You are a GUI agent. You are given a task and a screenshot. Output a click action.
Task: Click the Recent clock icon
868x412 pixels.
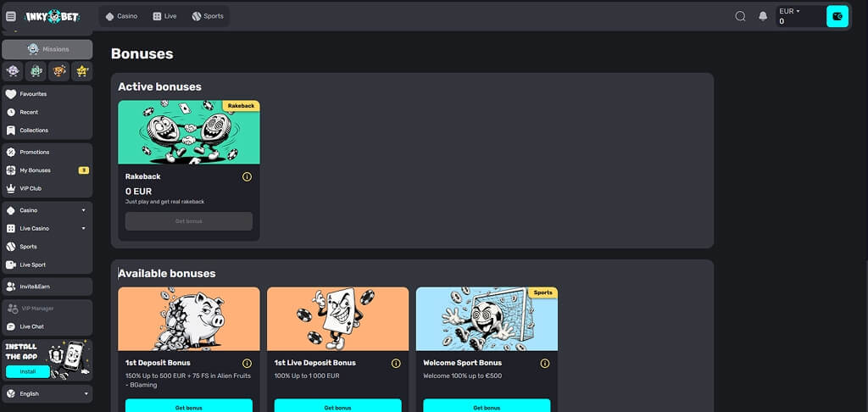pos(10,113)
